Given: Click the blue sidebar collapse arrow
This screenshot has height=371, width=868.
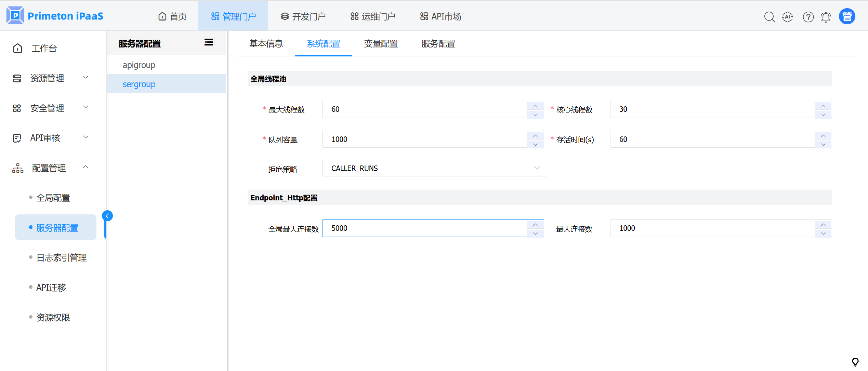Looking at the screenshot, I should pos(107,216).
